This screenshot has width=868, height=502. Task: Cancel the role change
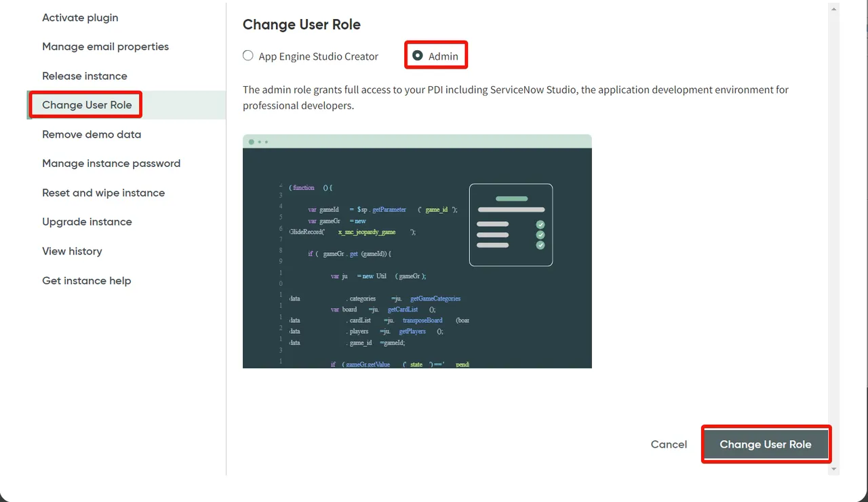(668, 444)
